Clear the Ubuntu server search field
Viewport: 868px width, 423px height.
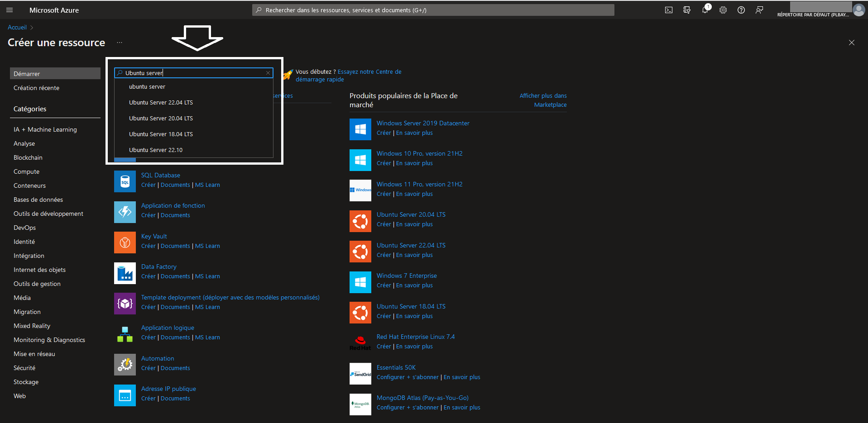[x=268, y=73]
